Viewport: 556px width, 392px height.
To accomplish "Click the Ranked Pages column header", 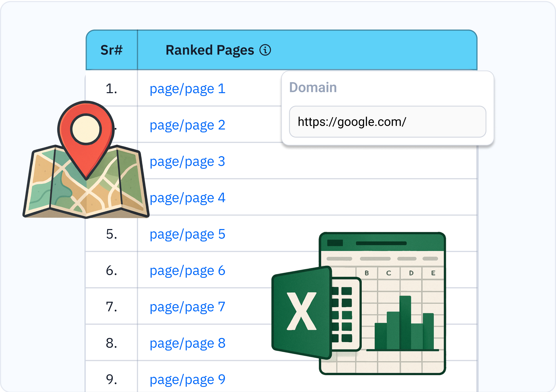I will [210, 50].
